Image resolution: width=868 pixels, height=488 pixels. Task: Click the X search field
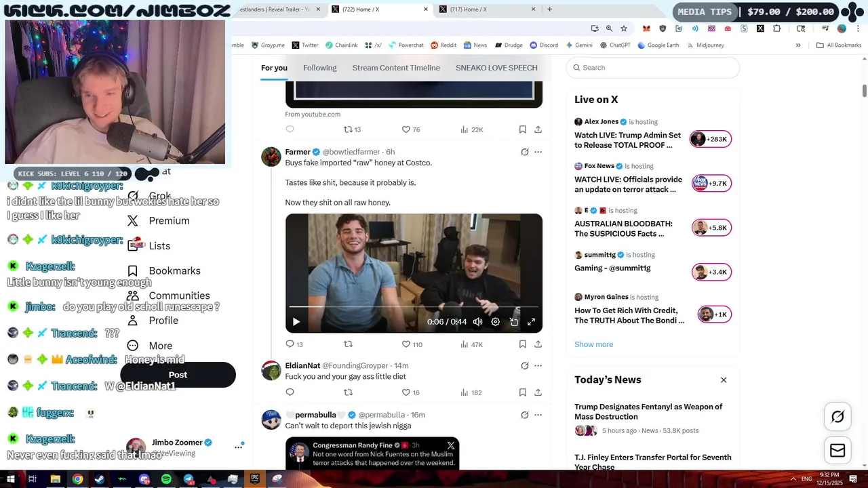[x=652, y=68]
